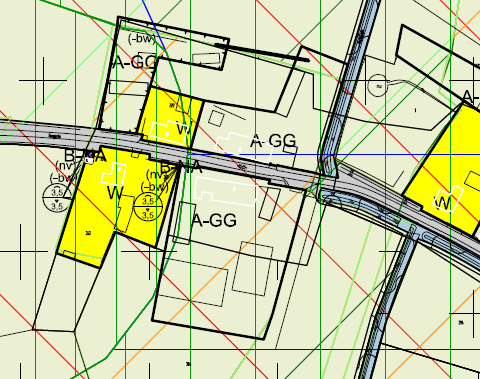Click the white building outline in the right yellow parcel

click(449, 199)
